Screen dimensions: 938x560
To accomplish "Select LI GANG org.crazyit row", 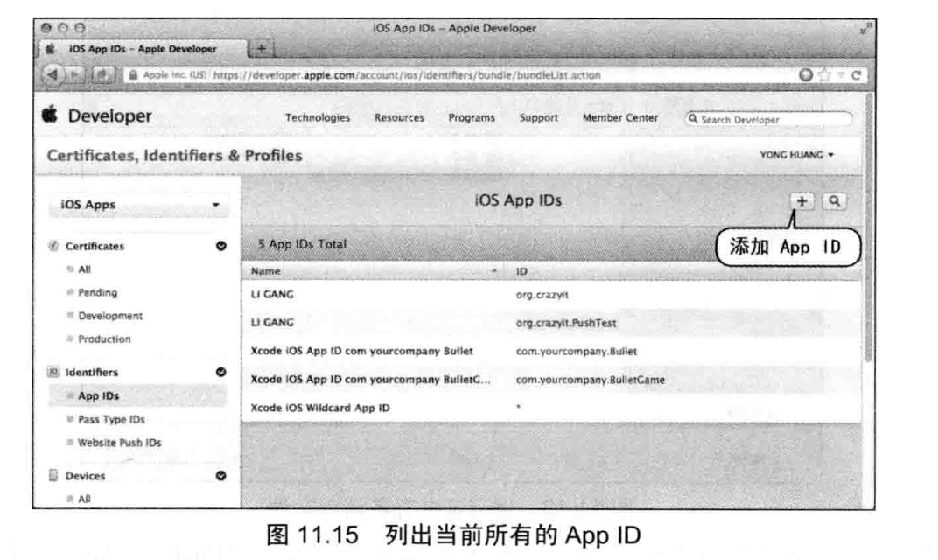I will tap(551, 294).
